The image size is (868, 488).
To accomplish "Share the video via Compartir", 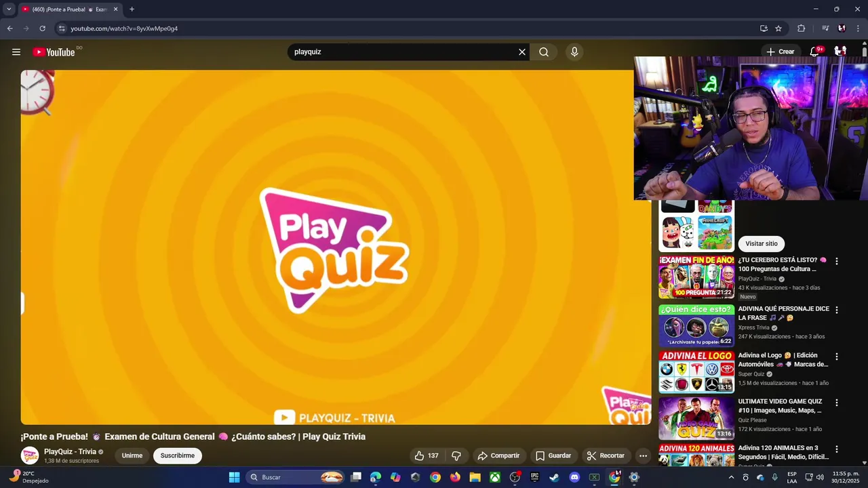I will (498, 455).
